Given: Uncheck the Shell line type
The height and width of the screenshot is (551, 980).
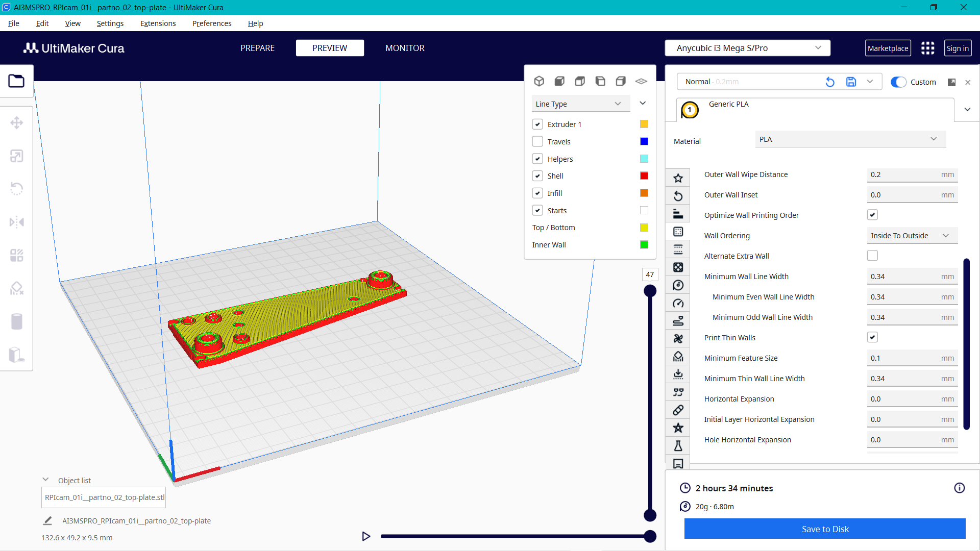Looking at the screenshot, I should [537, 176].
